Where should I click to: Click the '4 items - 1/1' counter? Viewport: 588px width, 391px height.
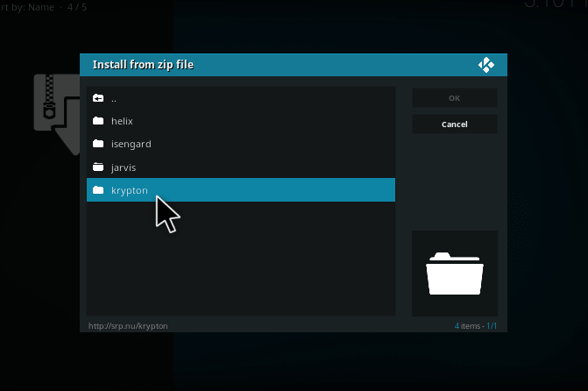tap(476, 326)
